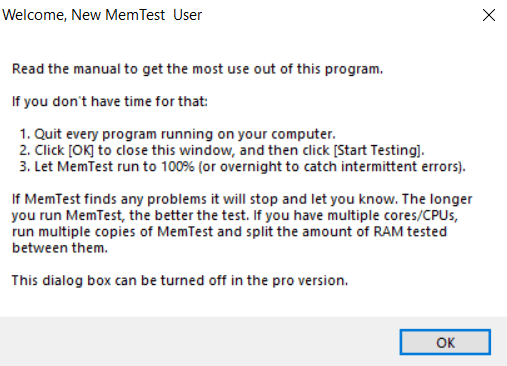507x366 pixels.
Task: Click the gray footer area beside OK
Action: tap(200, 341)
